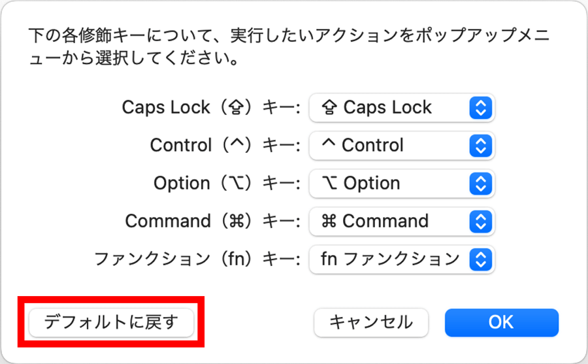Click the キャンセル button

[x=370, y=322]
